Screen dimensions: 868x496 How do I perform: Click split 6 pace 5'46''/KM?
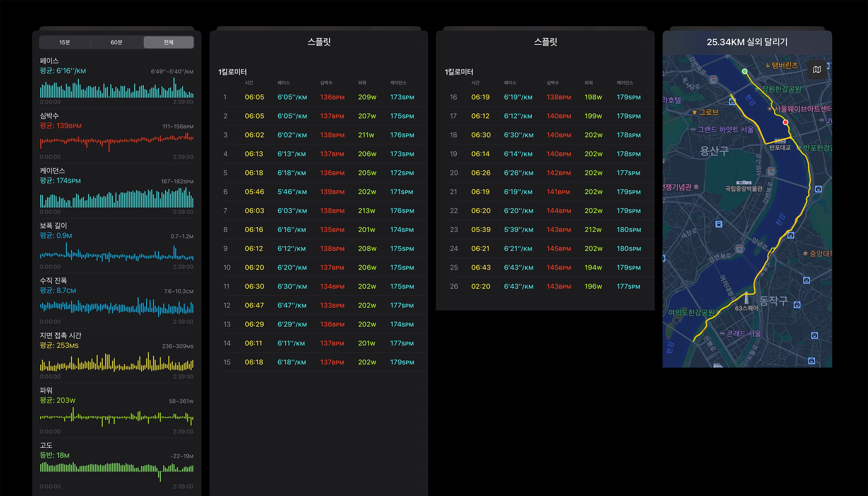point(292,192)
